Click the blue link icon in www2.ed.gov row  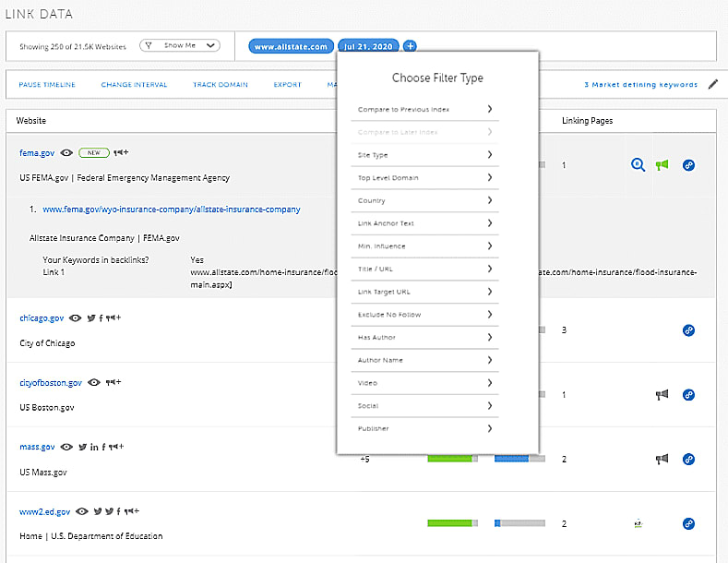coord(688,524)
